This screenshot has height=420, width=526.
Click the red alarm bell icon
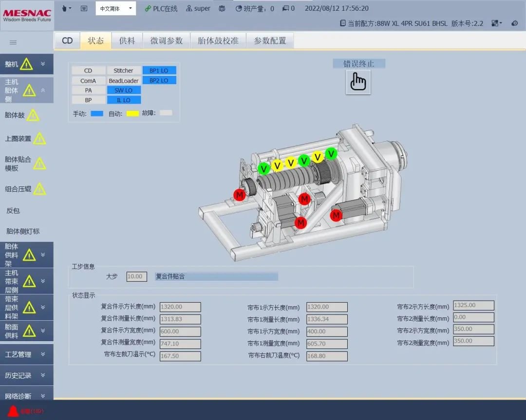(13, 411)
